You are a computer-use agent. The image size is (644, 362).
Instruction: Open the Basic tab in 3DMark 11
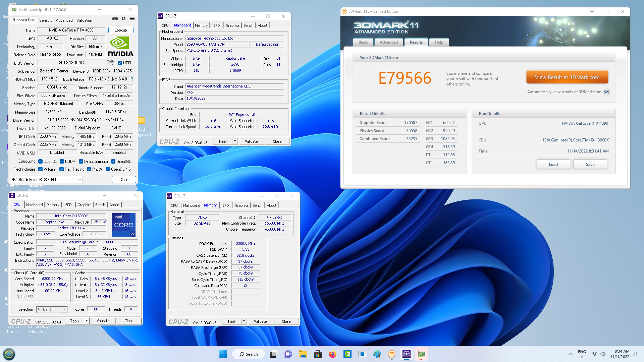(x=363, y=42)
